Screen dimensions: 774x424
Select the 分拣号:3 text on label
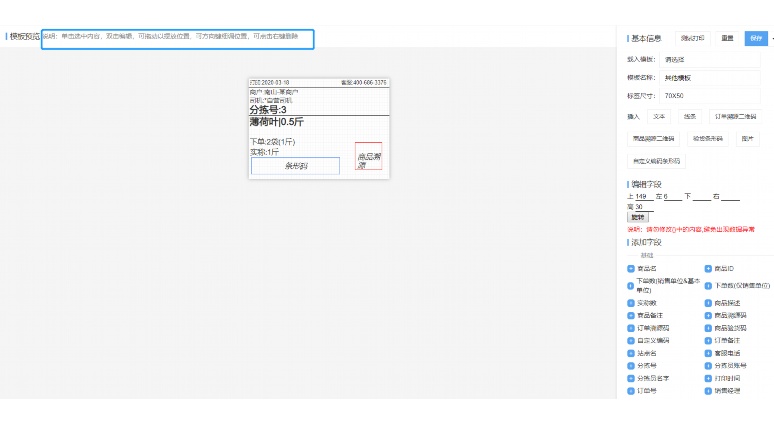[x=268, y=110]
